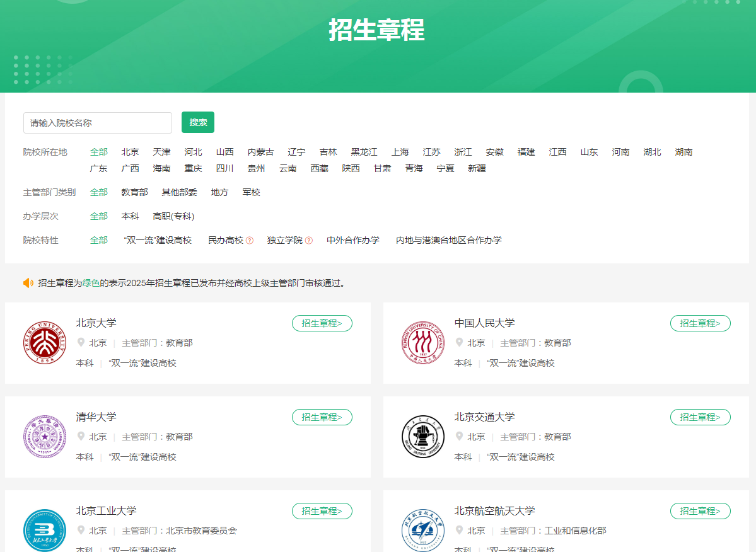Open 招生章程 for 北京大学
This screenshot has width=756, height=552.
(322, 323)
